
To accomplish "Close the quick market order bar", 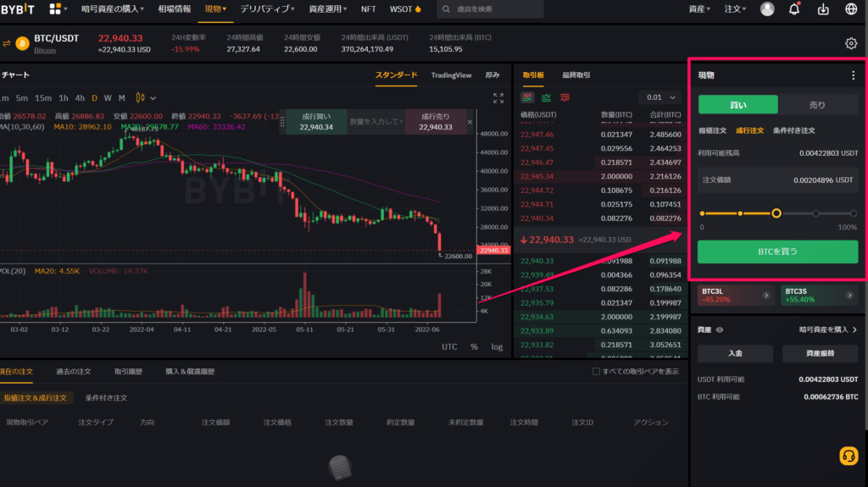I will (x=470, y=122).
